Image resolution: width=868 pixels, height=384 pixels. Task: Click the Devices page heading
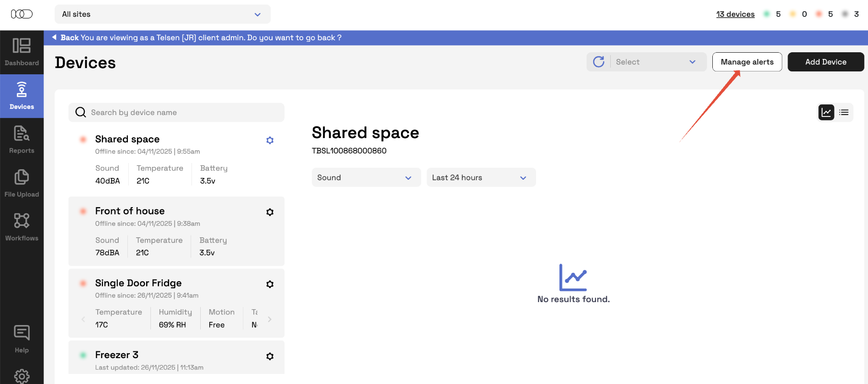pyautogui.click(x=85, y=63)
